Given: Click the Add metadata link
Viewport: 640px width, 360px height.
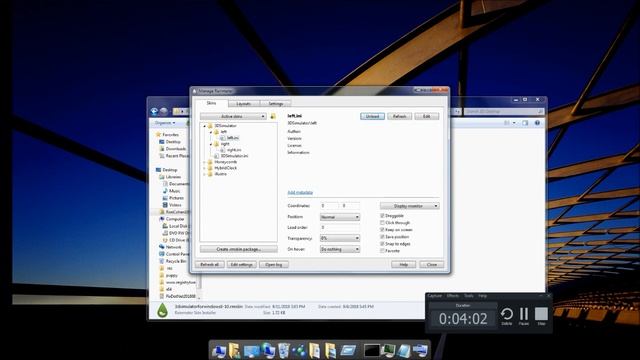Looking at the screenshot, I should point(300,192).
